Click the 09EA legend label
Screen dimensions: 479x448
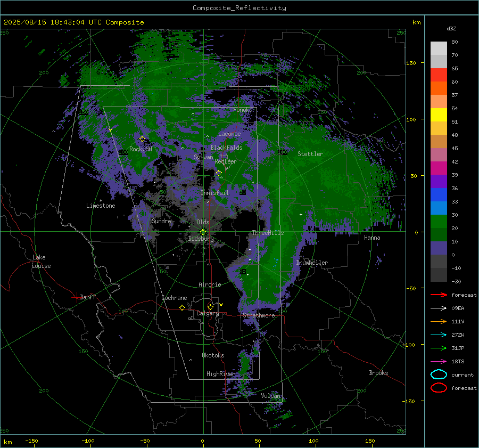[x=458, y=308]
